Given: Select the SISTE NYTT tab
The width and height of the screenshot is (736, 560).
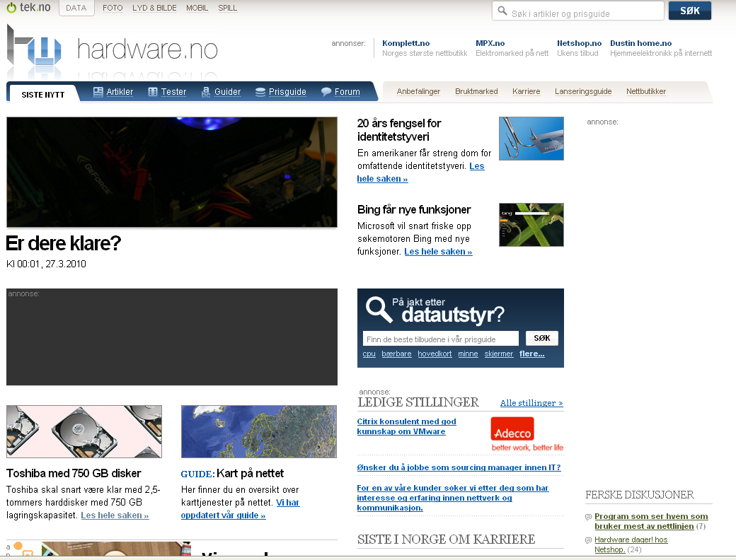Looking at the screenshot, I should (43, 94).
